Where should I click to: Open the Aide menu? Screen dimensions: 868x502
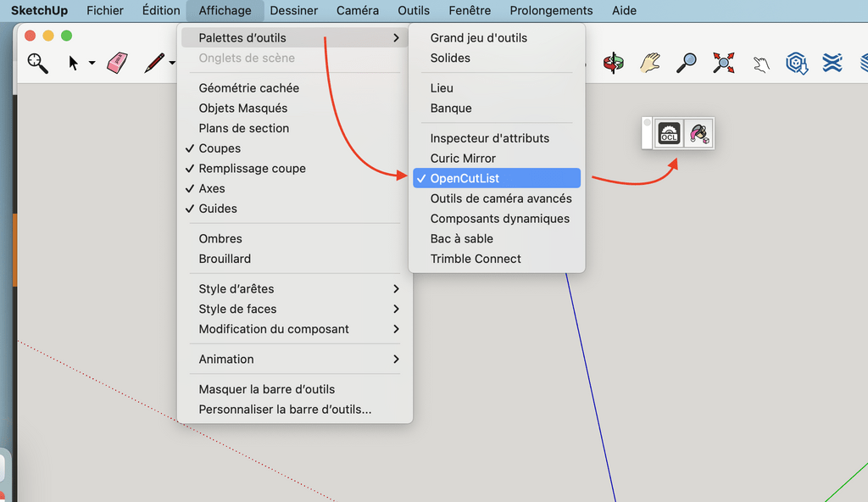pyautogui.click(x=624, y=10)
